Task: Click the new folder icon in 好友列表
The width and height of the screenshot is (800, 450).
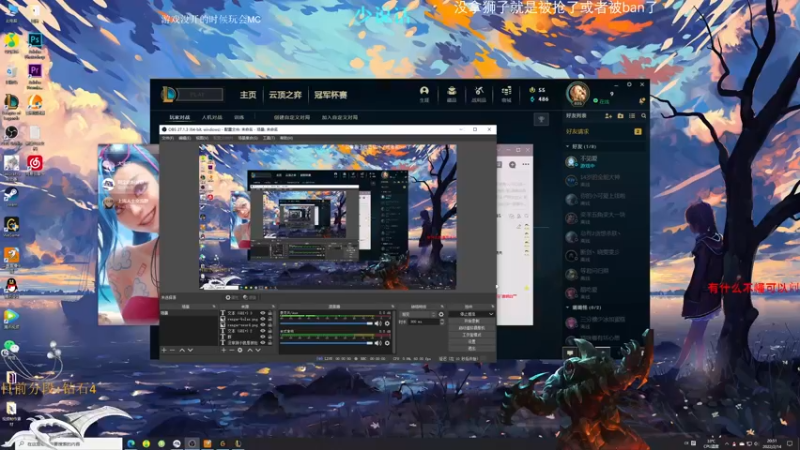Action: tap(620, 116)
